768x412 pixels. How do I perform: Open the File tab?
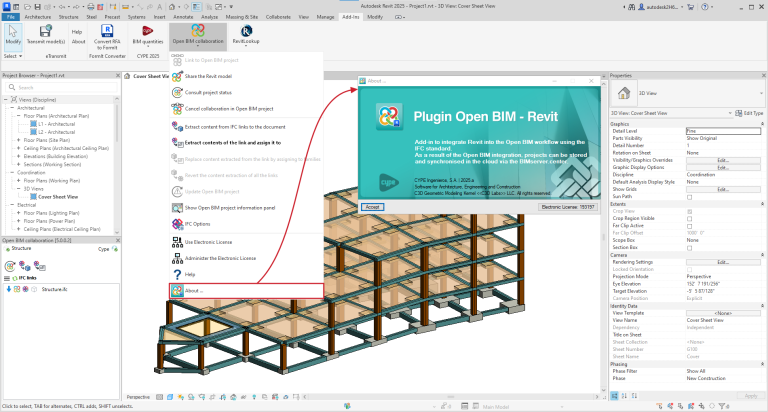coord(11,17)
